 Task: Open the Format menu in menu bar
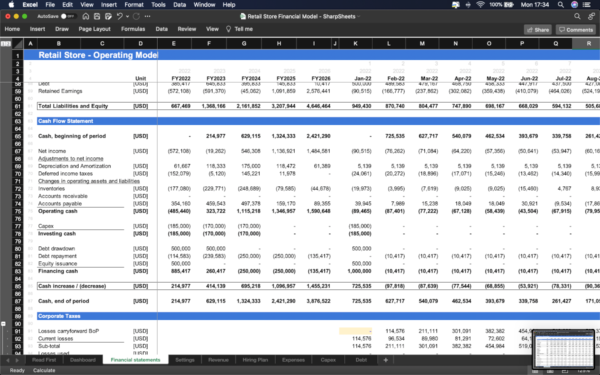coord(134,5)
